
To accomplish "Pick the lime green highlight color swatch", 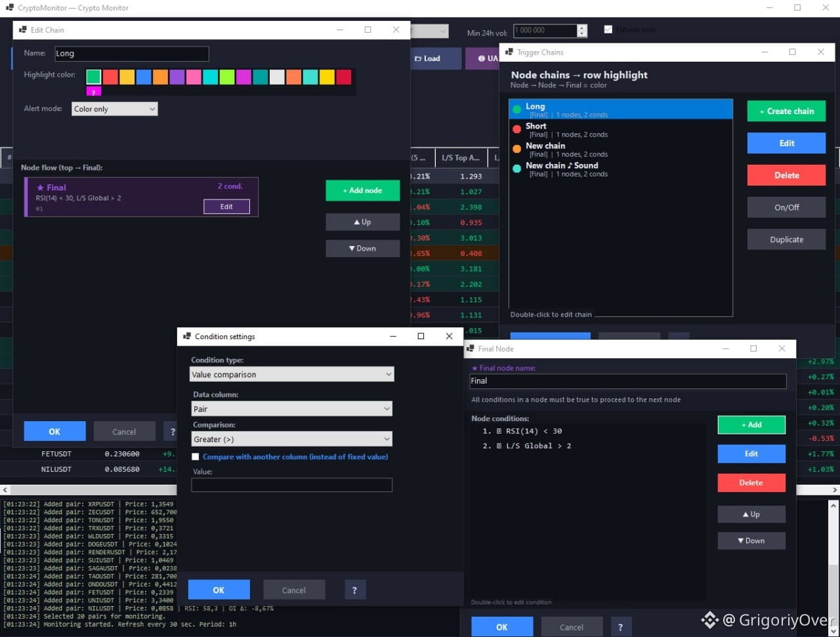I will click(227, 77).
